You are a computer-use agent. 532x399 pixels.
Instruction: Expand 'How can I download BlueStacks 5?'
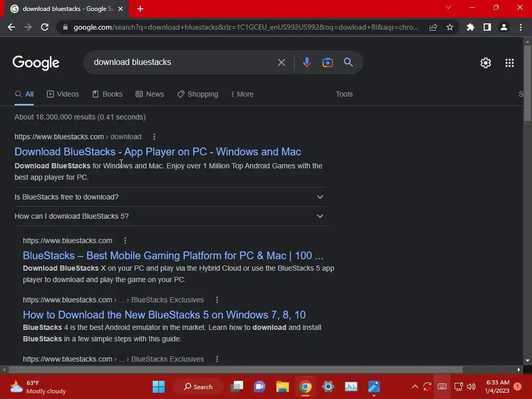click(170, 217)
